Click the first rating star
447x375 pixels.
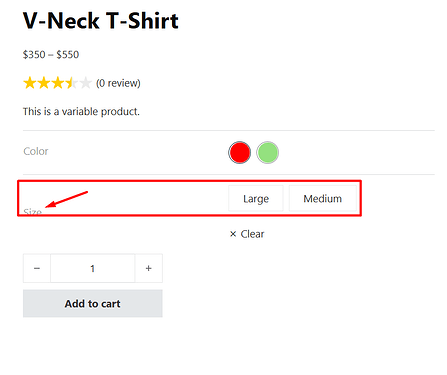click(30, 83)
